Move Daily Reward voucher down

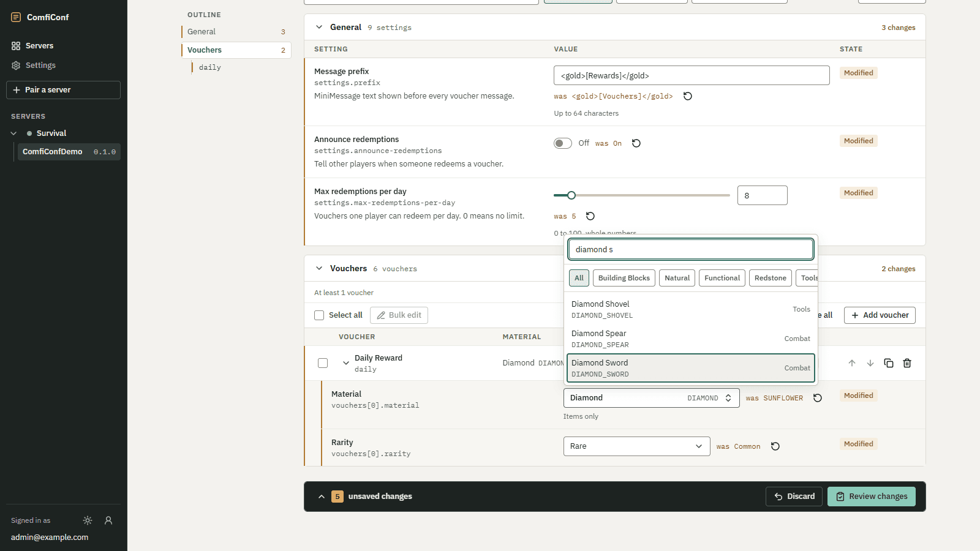coord(870,363)
